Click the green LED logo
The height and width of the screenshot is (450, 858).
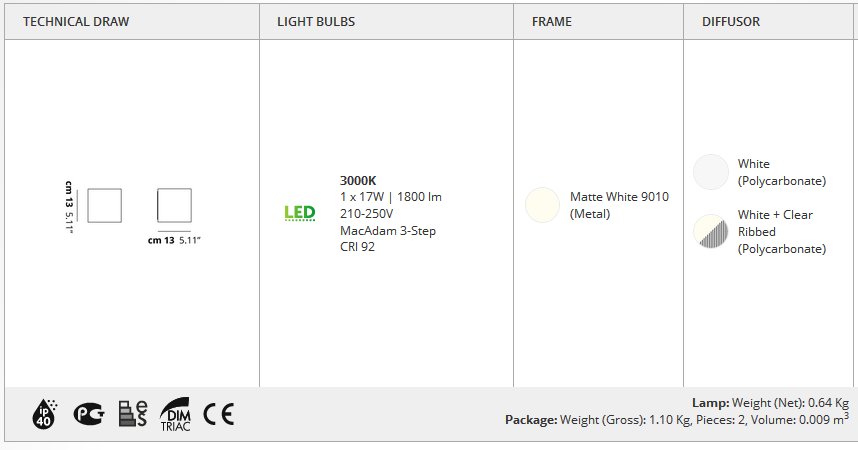pos(300,213)
